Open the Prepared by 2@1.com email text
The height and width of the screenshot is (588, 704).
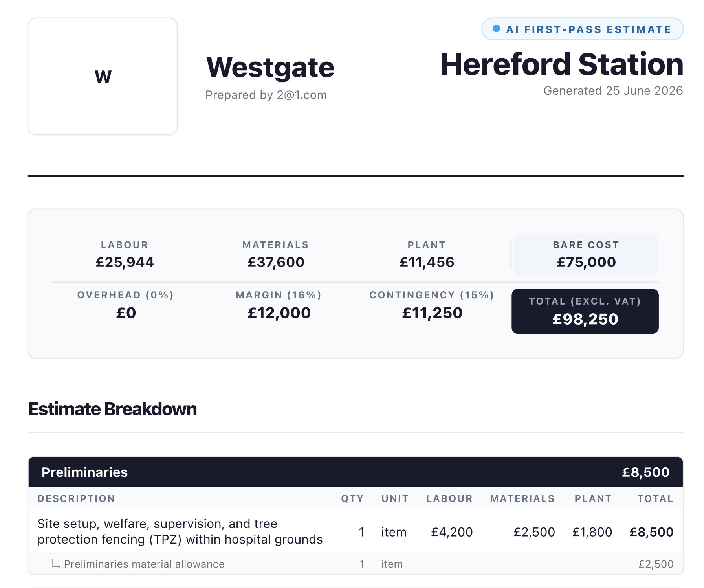tap(266, 95)
